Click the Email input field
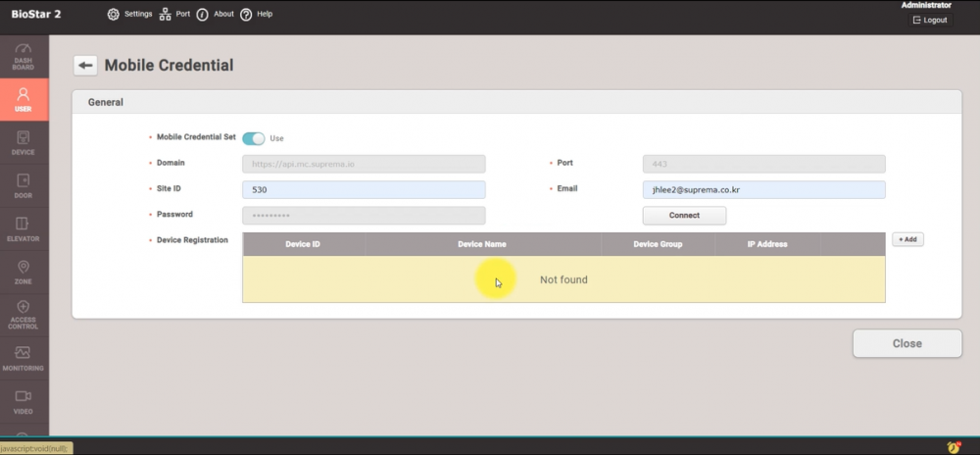The height and width of the screenshot is (455, 980). coord(763,190)
